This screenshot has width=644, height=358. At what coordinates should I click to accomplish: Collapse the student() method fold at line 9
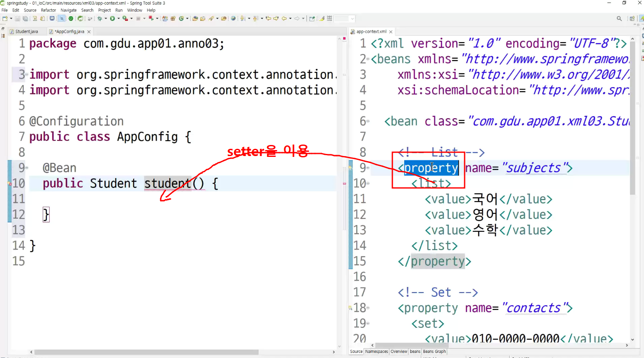point(27,168)
